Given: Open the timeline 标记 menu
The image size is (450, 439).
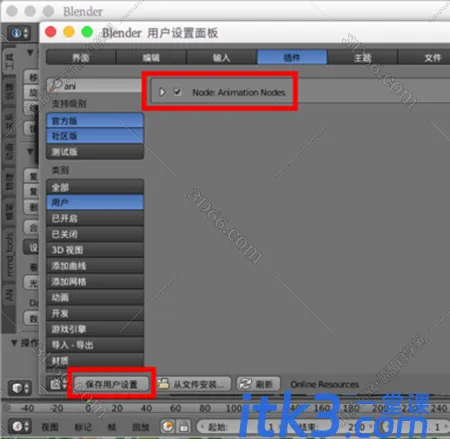Looking at the screenshot, I should click(x=83, y=427).
